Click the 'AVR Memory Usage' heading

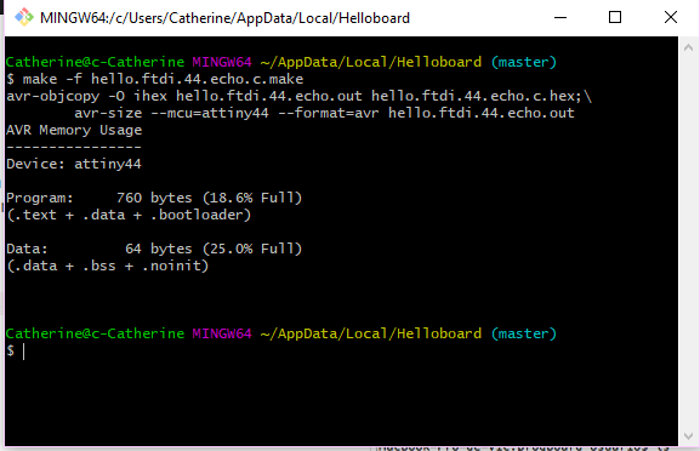coord(74,130)
